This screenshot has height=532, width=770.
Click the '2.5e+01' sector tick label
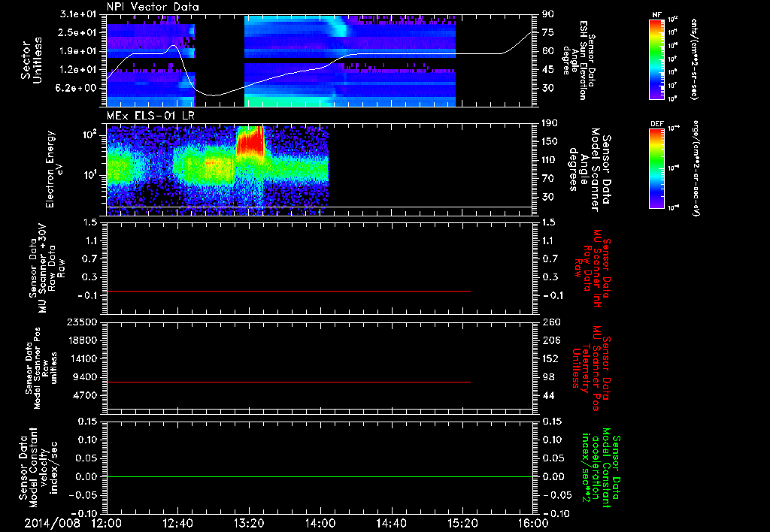[79, 32]
